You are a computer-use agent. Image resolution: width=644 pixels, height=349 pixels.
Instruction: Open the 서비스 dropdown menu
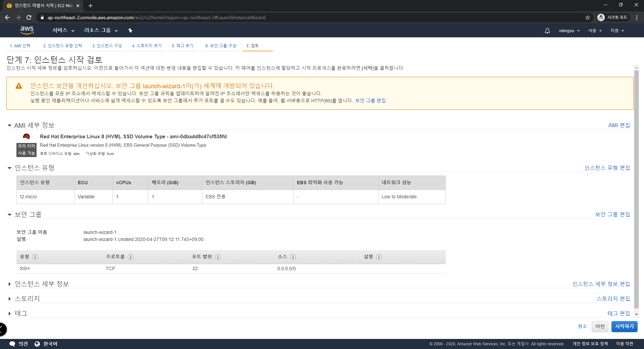pyautogui.click(x=63, y=31)
